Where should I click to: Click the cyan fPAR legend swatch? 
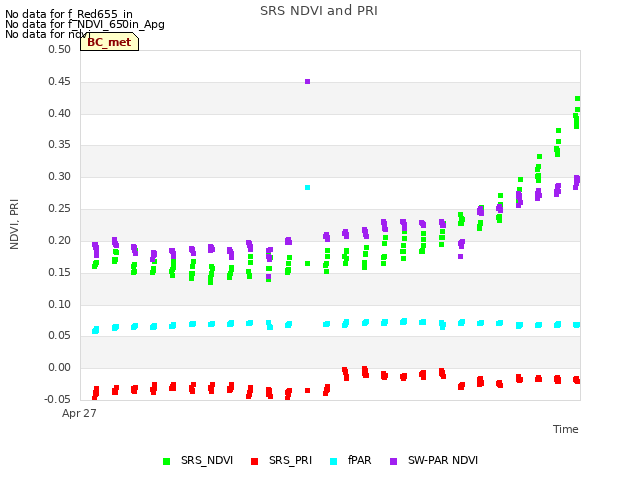pyautogui.click(x=333, y=462)
